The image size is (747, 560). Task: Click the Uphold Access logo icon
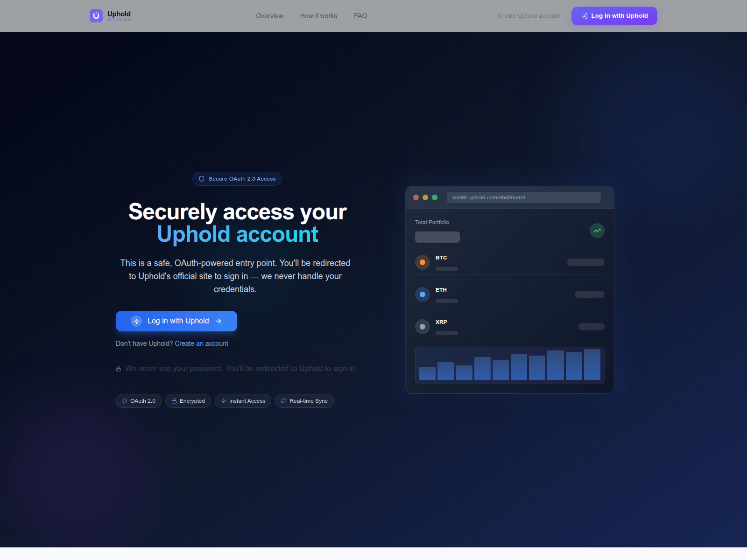(x=96, y=16)
